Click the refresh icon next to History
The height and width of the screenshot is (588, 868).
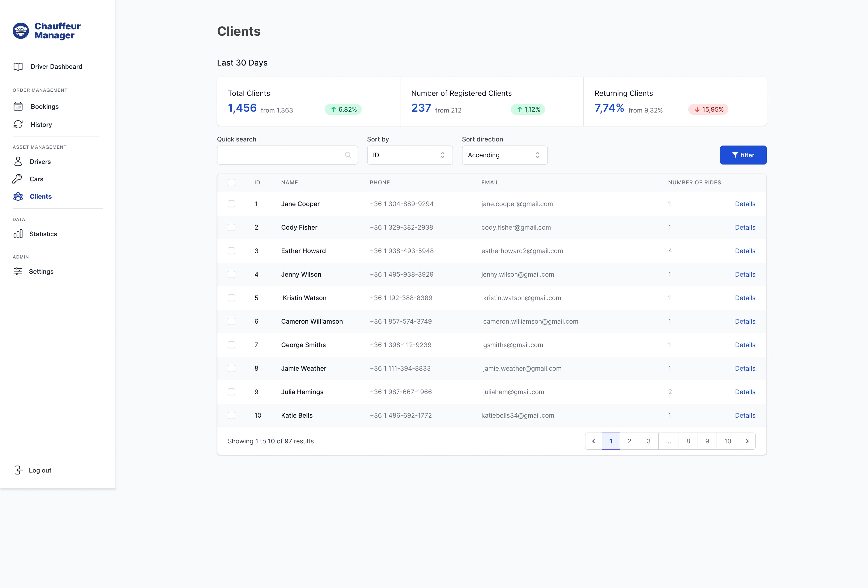pos(18,124)
